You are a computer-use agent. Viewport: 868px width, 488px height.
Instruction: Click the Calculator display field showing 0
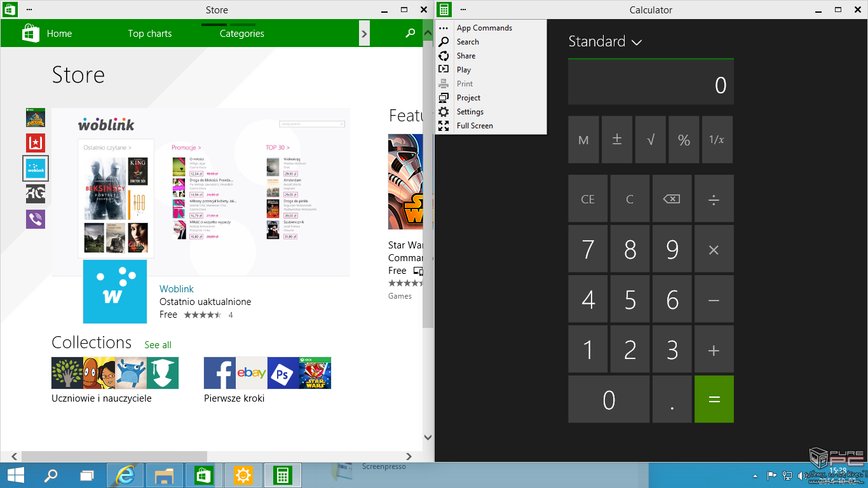click(651, 83)
